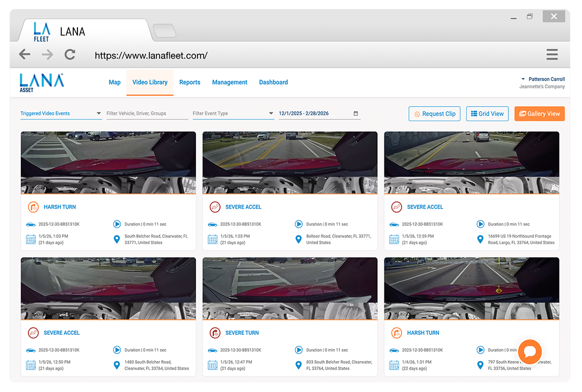Image resolution: width=582 pixels, height=392 pixels.
Task: Click the LANA Asset logo
Action: tap(40, 82)
